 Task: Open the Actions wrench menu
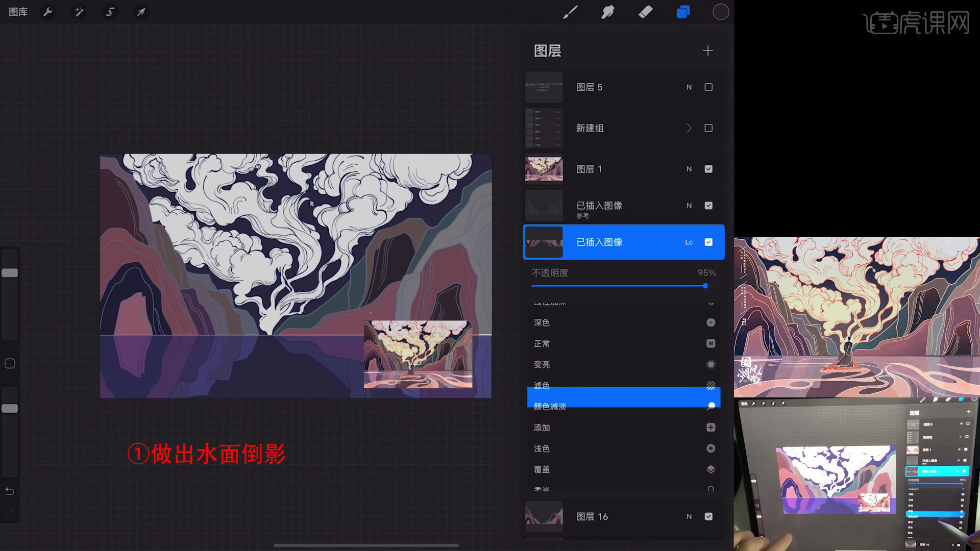pos(48,12)
